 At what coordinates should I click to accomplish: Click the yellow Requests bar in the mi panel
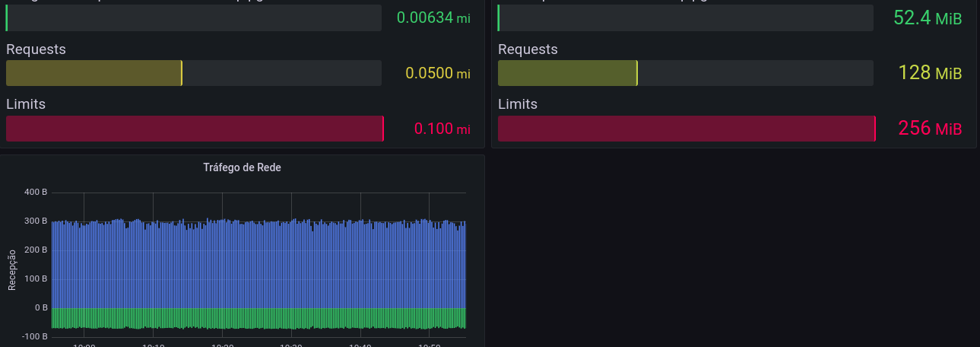(94, 73)
